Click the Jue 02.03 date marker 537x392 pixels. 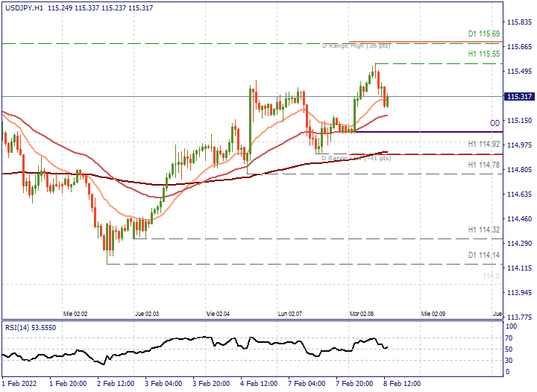(x=147, y=314)
